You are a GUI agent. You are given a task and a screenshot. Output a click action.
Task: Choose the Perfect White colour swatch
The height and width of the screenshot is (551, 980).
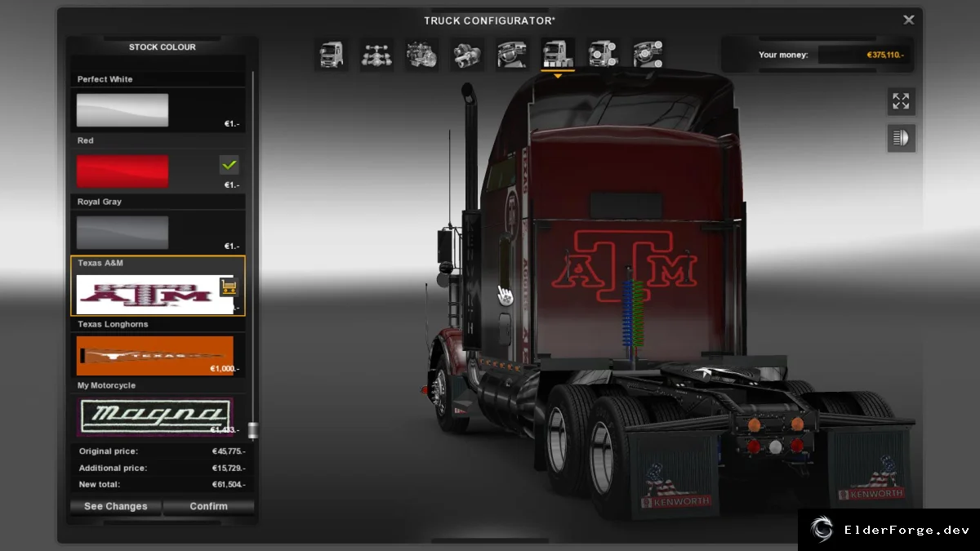[122, 110]
